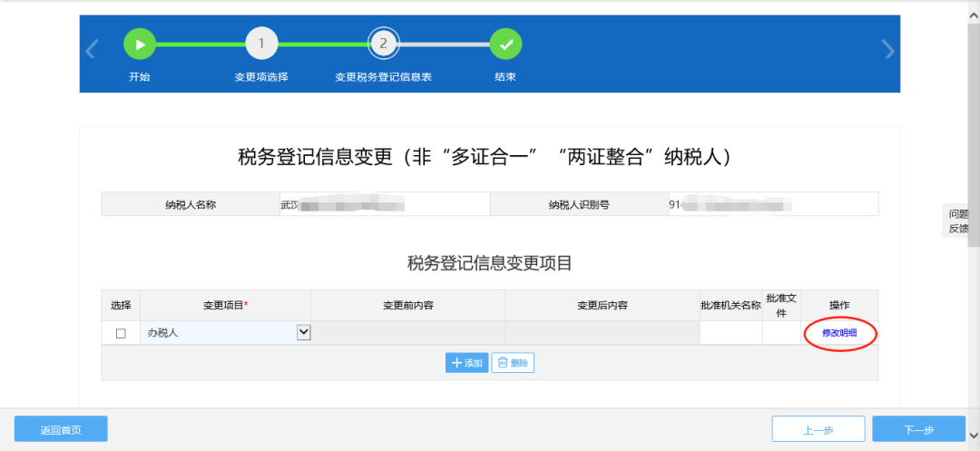The height and width of the screenshot is (451, 980).
Task: Click the green checkmark 结束 step circle
Action: tap(505, 44)
